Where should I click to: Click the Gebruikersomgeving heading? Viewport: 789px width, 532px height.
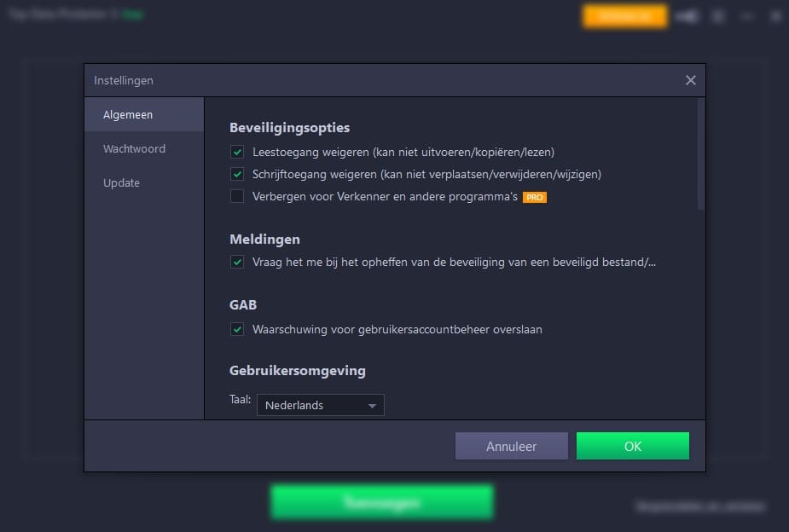pyautogui.click(x=298, y=371)
